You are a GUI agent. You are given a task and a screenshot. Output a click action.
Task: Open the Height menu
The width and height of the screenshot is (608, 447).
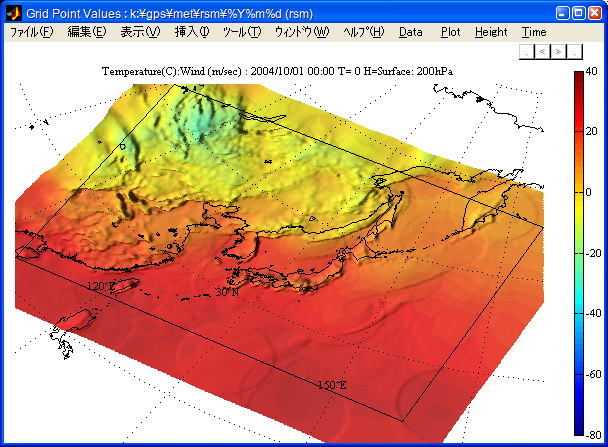(491, 32)
